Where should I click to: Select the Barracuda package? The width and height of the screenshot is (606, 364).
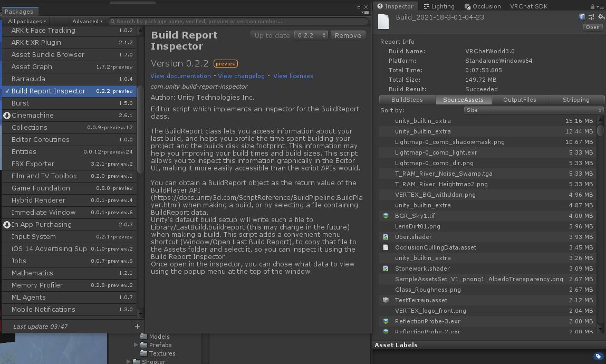pyautogui.click(x=70, y=79)
